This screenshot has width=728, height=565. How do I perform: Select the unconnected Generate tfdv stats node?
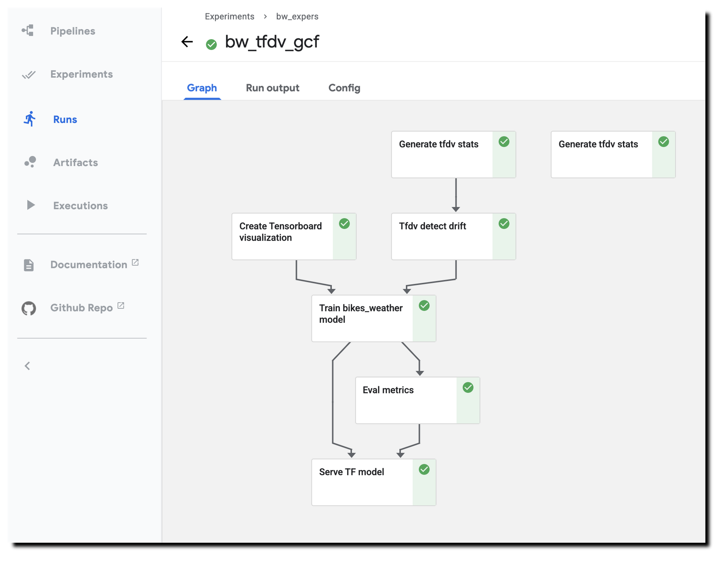coord(613,154)
